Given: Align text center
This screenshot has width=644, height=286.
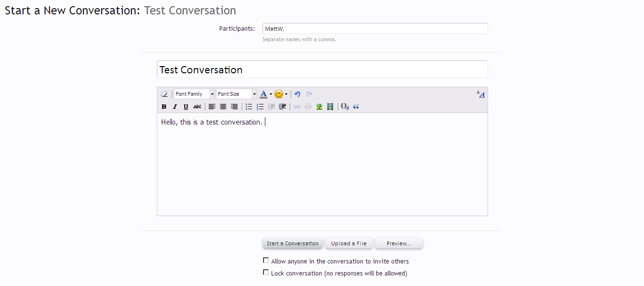Looking at the screenshot, I should 223,106.
